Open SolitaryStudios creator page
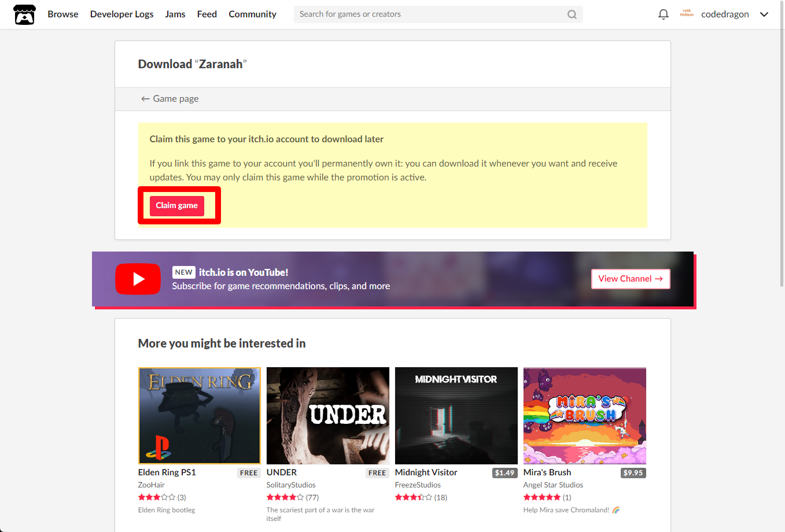Viewport: 785px width, 532px height. pyautogui.click(x=291, y=485)
